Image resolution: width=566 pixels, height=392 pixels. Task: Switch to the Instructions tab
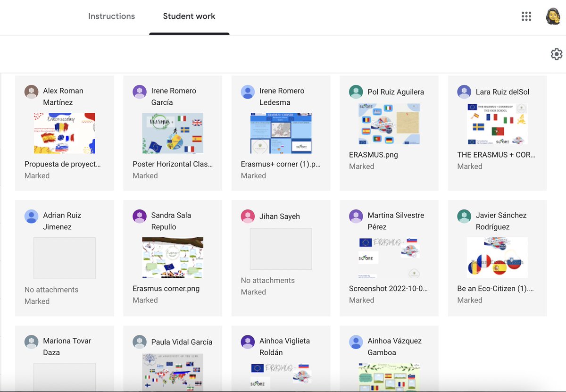click(111, 16)
